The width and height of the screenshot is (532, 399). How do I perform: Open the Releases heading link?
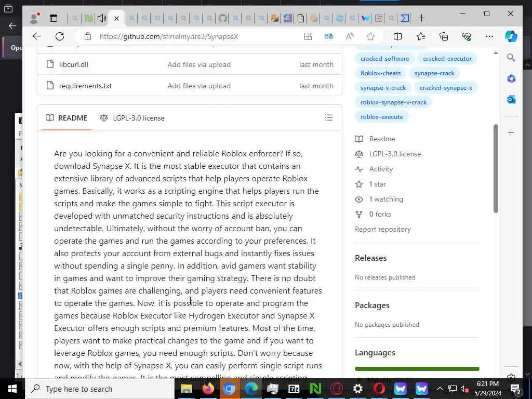coord(370,258)
